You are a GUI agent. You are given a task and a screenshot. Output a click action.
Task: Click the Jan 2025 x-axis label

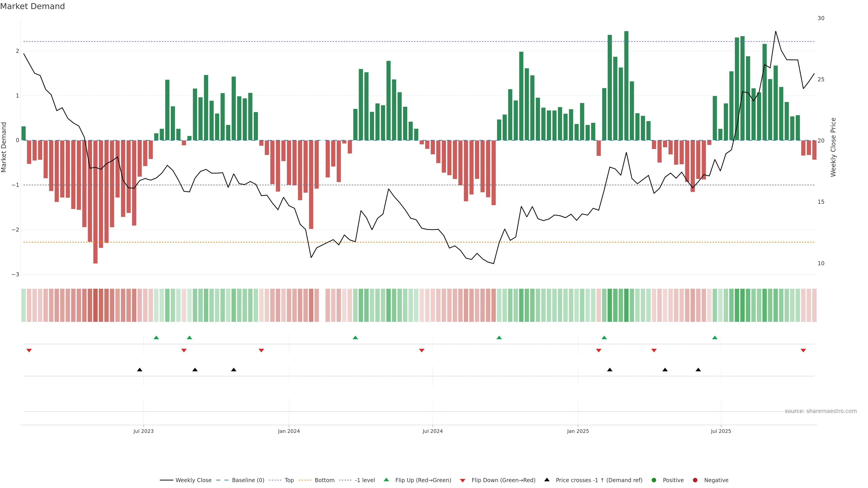pos(578,431)
